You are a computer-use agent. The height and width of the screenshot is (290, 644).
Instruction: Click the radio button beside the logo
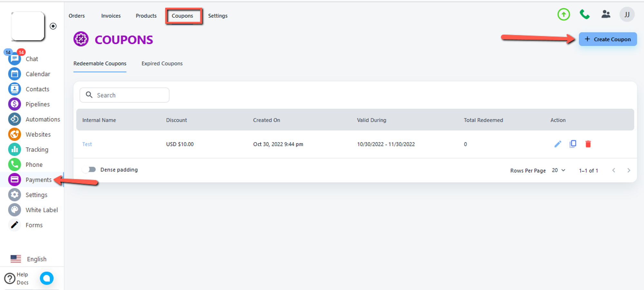(x=53, y=26)
